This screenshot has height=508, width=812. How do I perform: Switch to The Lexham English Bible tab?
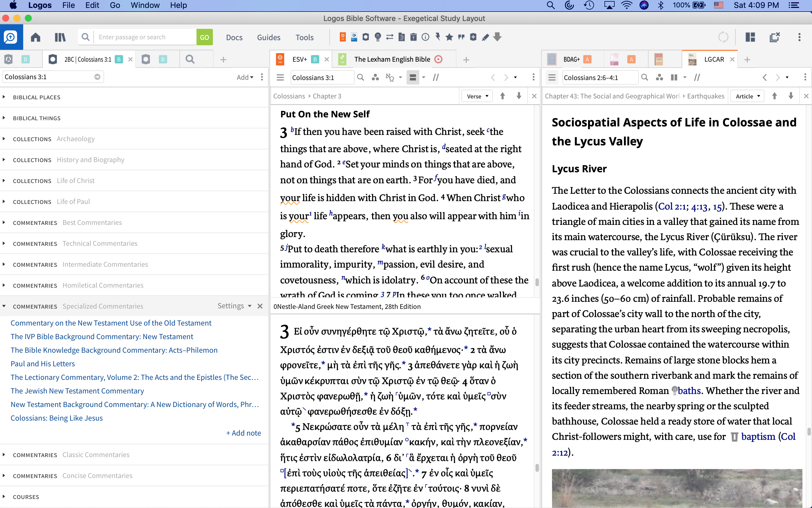[392, 59]
